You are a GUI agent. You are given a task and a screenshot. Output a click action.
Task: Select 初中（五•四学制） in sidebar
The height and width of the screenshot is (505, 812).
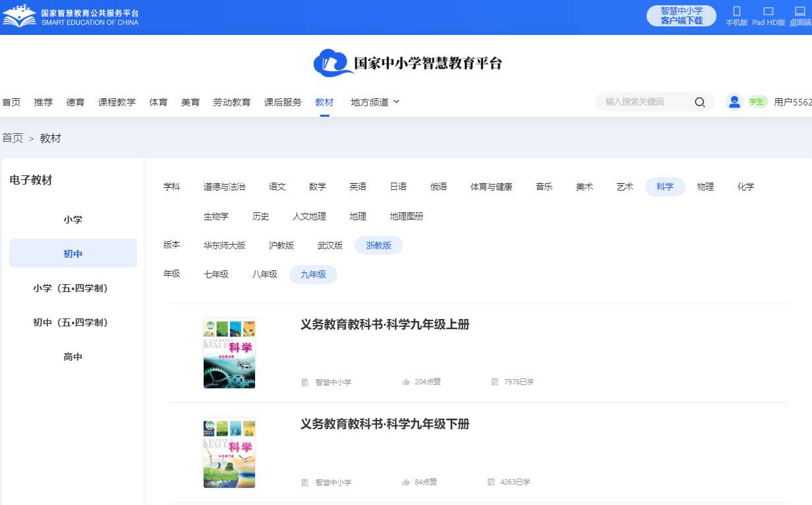(73, 322)
